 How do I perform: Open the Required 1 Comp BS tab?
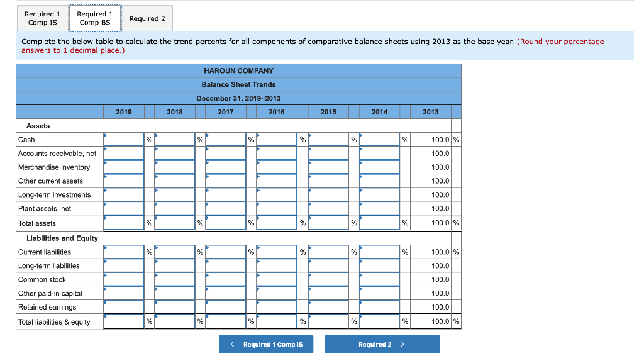95,18
